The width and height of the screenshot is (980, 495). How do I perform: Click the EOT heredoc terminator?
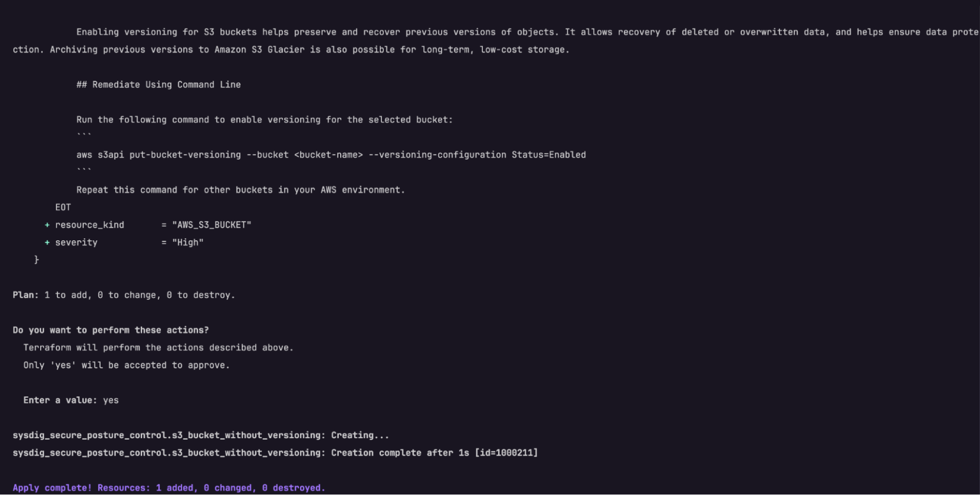[63, 207]
